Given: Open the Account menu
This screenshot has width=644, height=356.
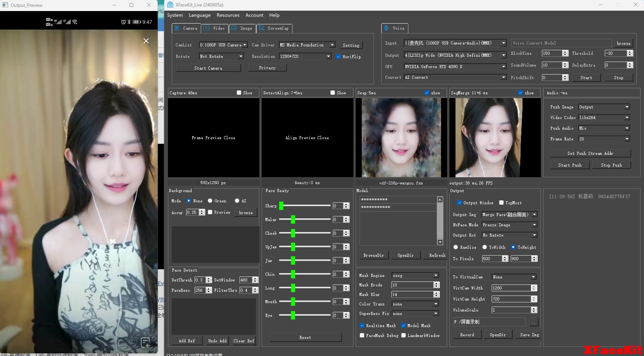Looking at the screenshot, I should coord(254,15).
